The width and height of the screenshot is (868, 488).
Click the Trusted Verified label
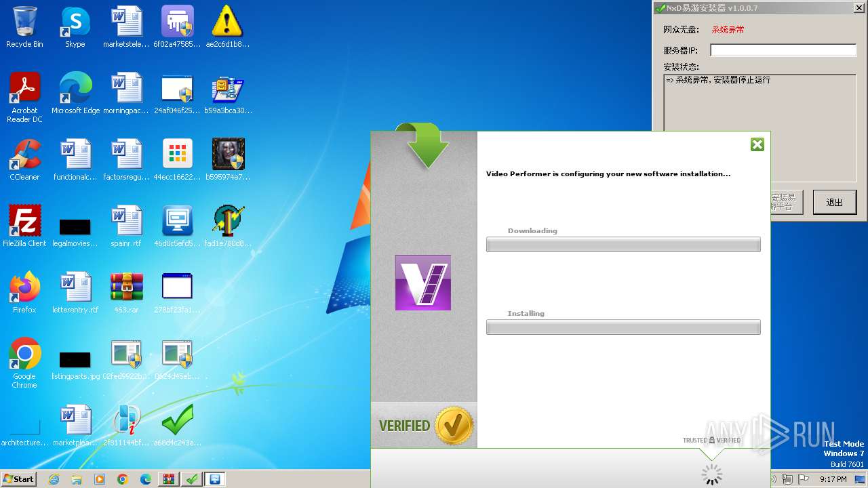711,441
